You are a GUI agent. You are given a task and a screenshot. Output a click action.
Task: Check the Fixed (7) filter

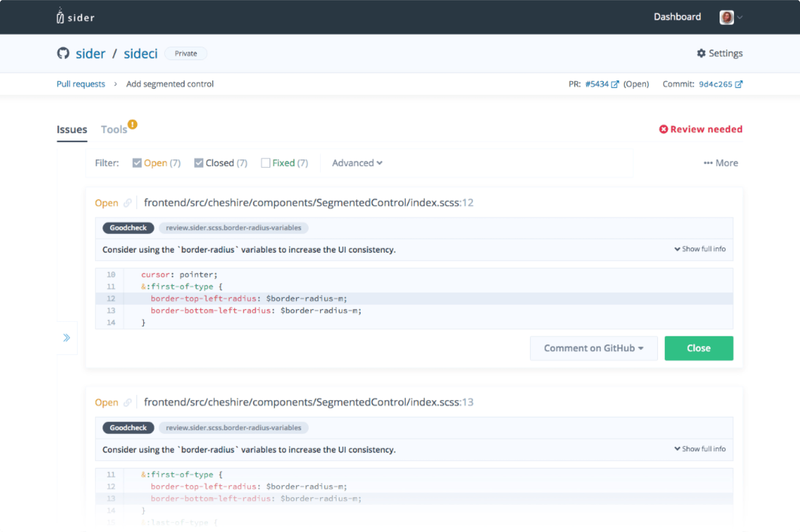point(265,163)
